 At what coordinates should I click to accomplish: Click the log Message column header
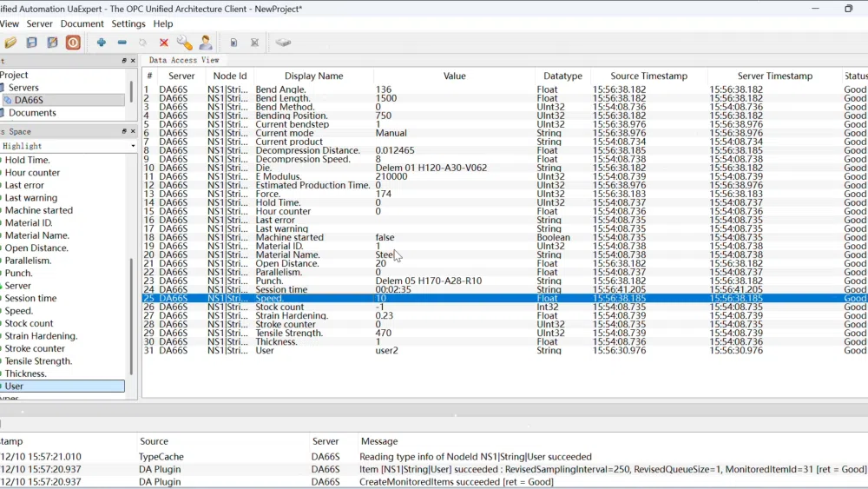pyautogui.click(x=379, y=441)
